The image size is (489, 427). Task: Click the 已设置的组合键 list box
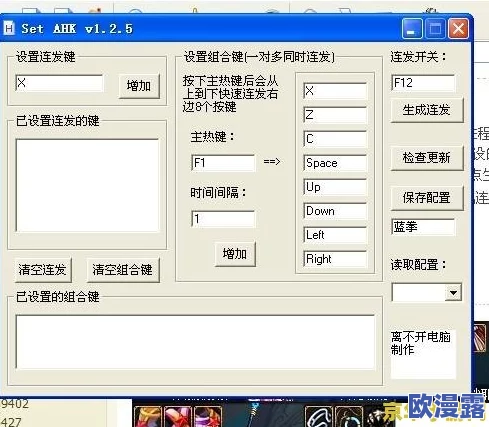195,342
